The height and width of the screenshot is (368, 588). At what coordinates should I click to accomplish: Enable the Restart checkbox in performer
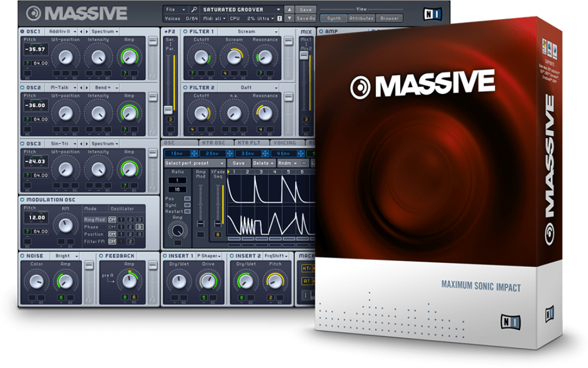(187, 212)
